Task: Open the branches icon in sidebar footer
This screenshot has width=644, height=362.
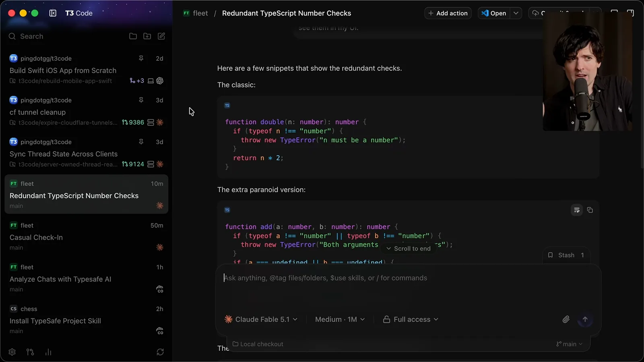Action: click(30, 352)
